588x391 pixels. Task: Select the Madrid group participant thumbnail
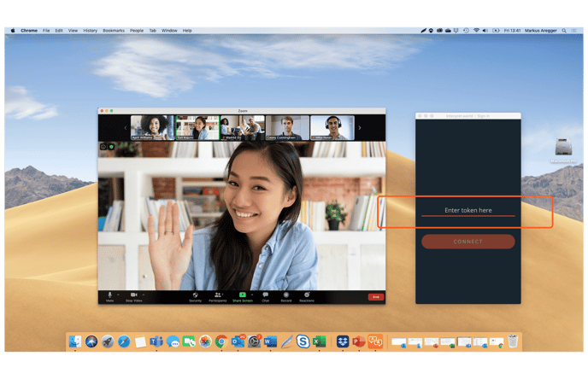pos(242,128)
